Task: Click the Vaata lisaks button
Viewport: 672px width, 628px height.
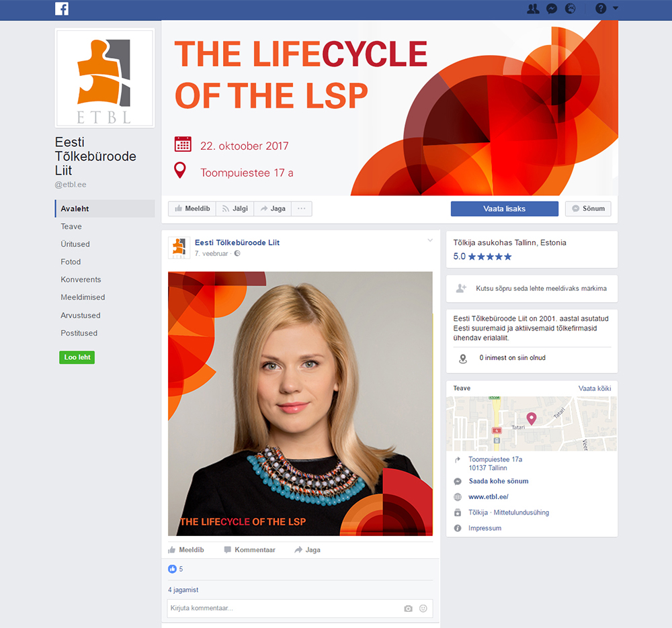Action: point(505,209)
